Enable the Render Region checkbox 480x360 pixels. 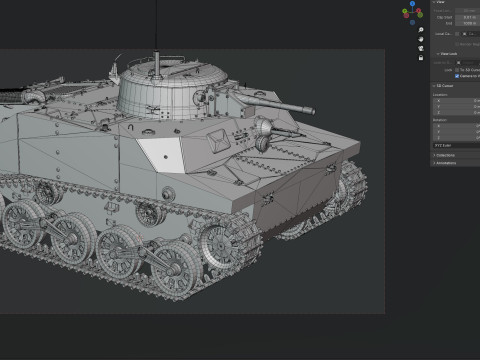(x=457, y=44)
